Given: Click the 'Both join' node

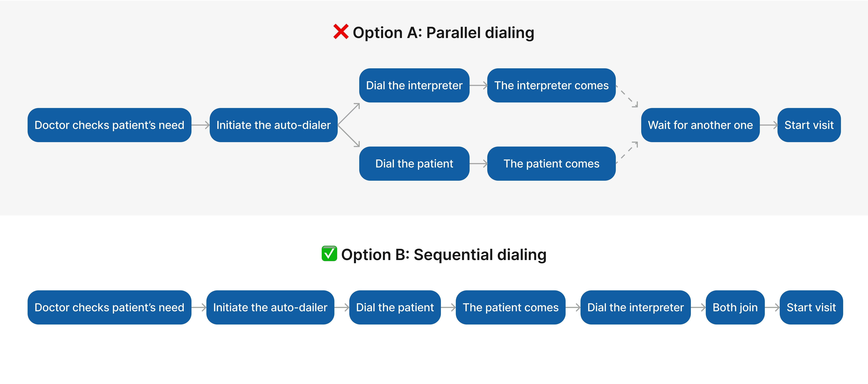Looking at the screenshot, I should (735, 307).
